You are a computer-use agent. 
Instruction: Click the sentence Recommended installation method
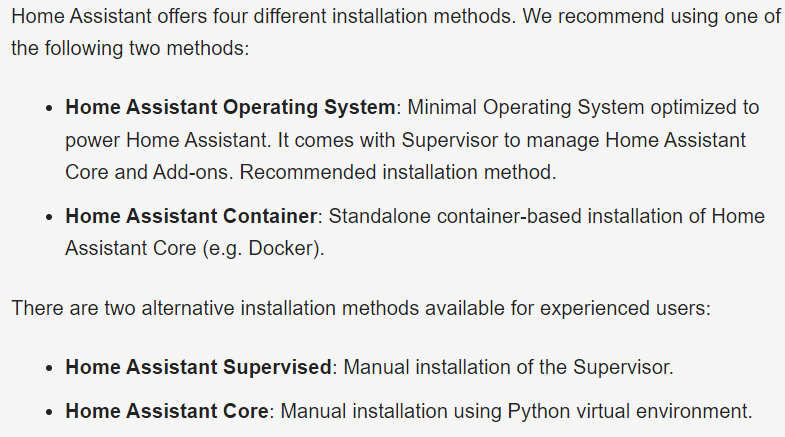coord(398,173)
